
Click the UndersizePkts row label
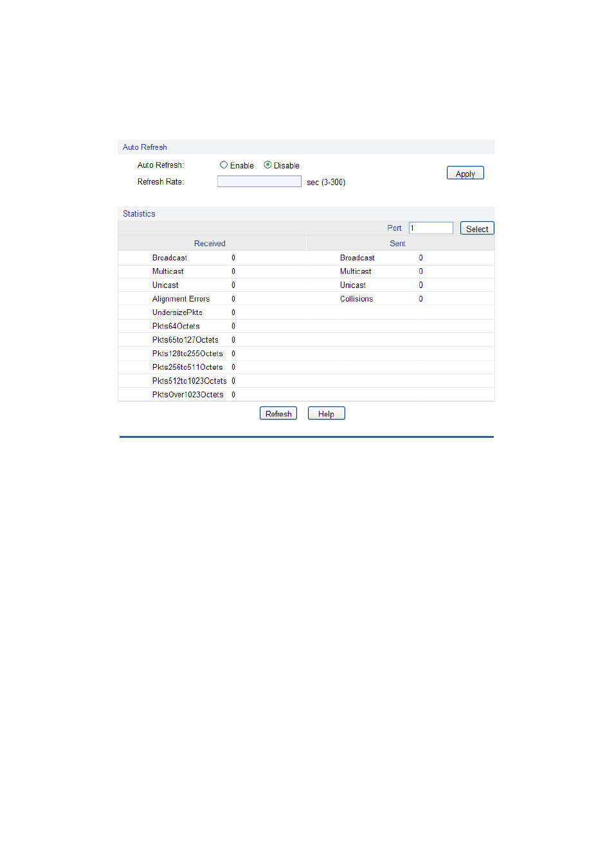(x=177, y=312)
